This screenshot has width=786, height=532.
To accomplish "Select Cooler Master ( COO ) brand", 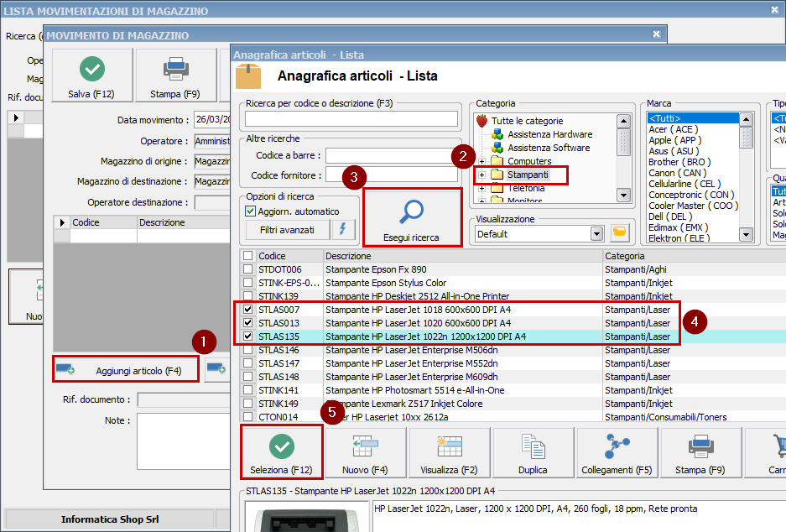I will point(693,206).
